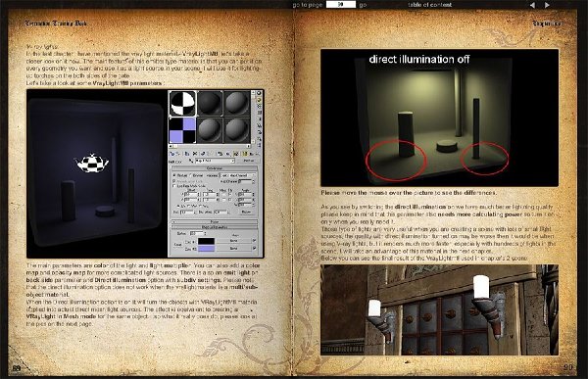Go to the previous page with left arrow

click(x=532, y=5)
